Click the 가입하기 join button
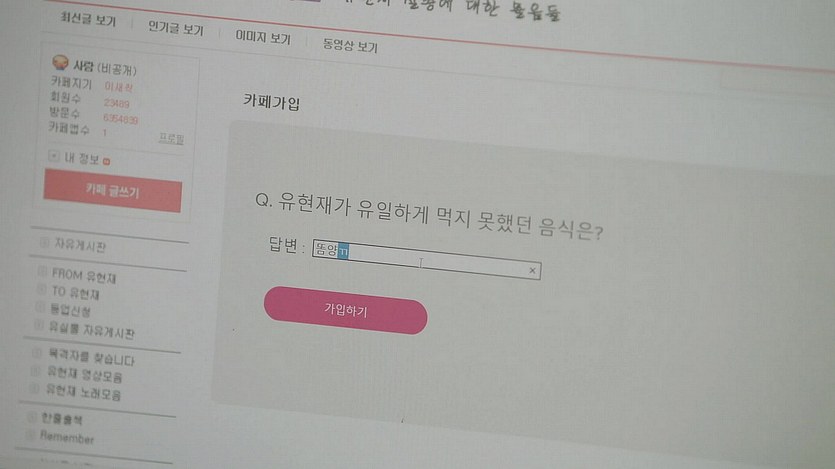Image resolution: width=835 pixels, height=469 pixels. coord(346,310)
